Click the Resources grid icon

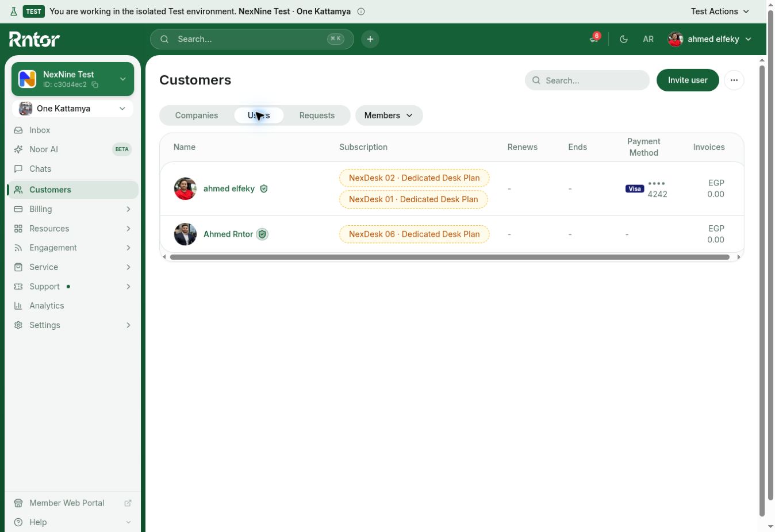[18, 229]
